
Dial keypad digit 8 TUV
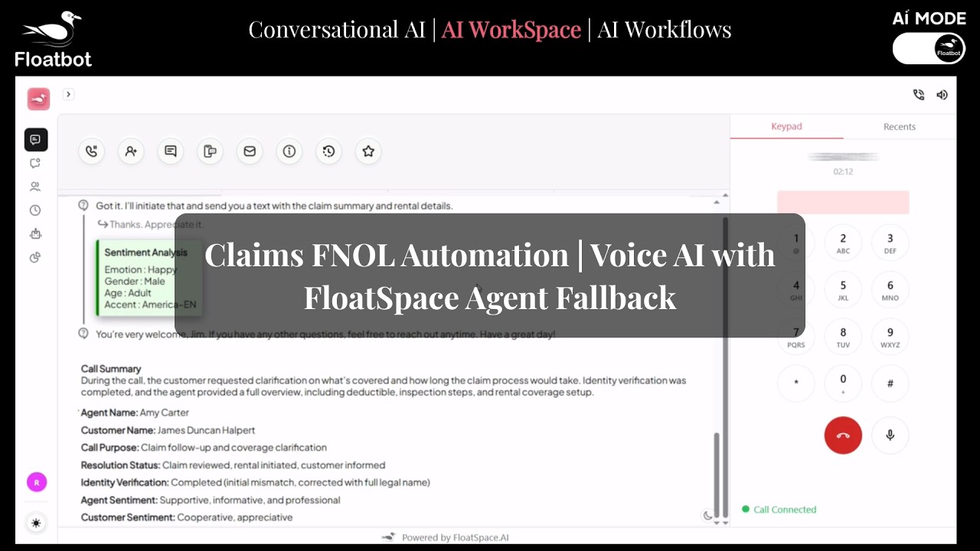point(843,337)
